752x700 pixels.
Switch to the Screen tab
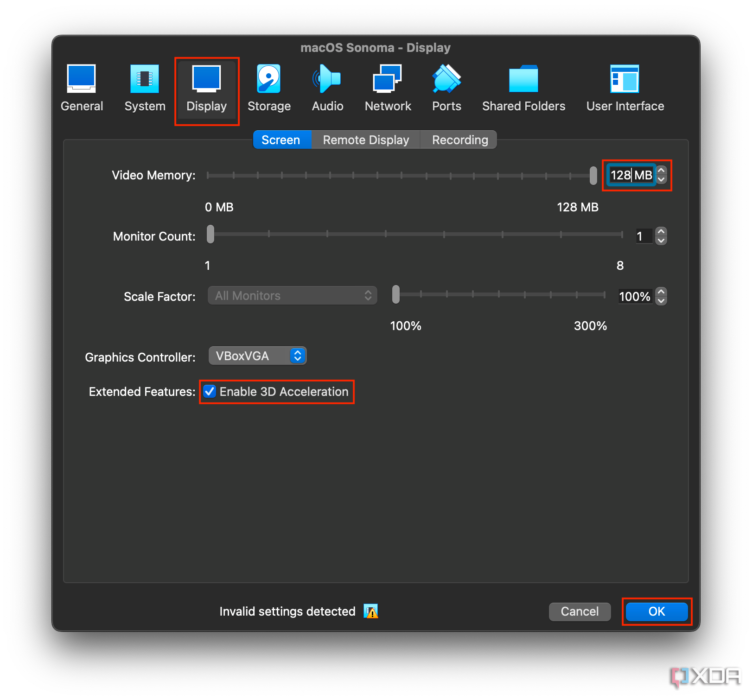click(x=281, y=140)
